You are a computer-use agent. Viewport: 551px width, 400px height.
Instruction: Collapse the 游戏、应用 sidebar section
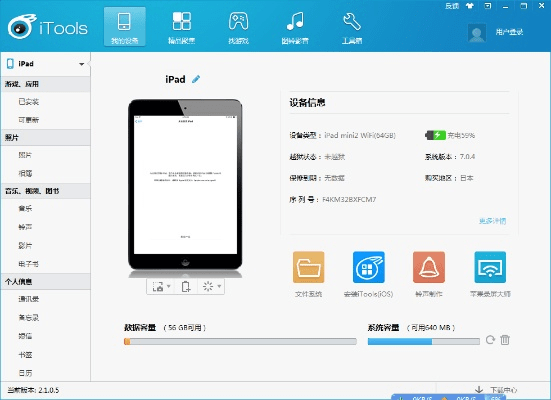coord(45,84)
